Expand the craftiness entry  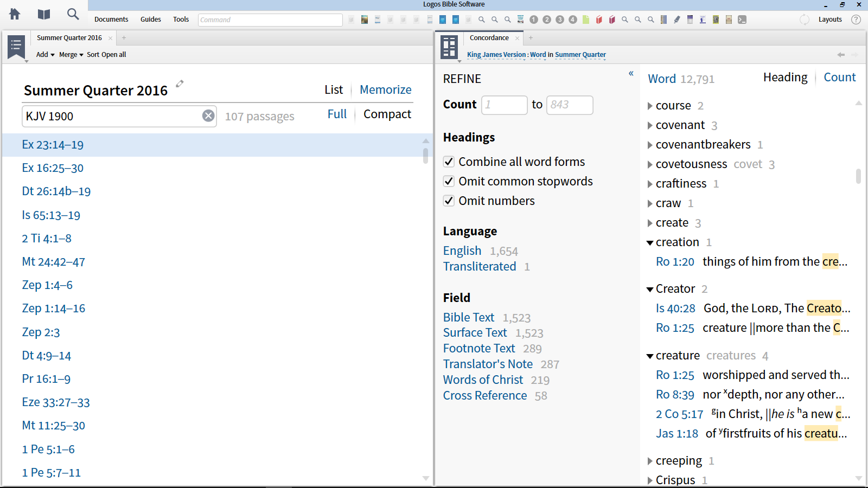point(650,184)
